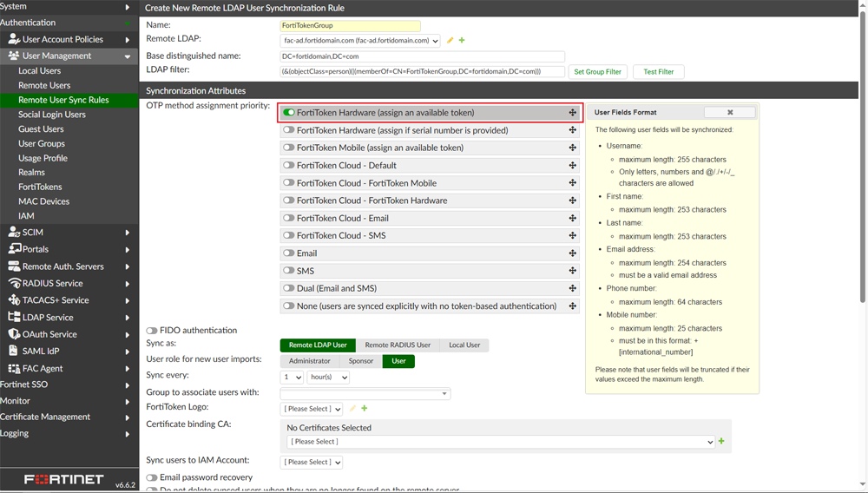Click the Test Filter button

659,72
